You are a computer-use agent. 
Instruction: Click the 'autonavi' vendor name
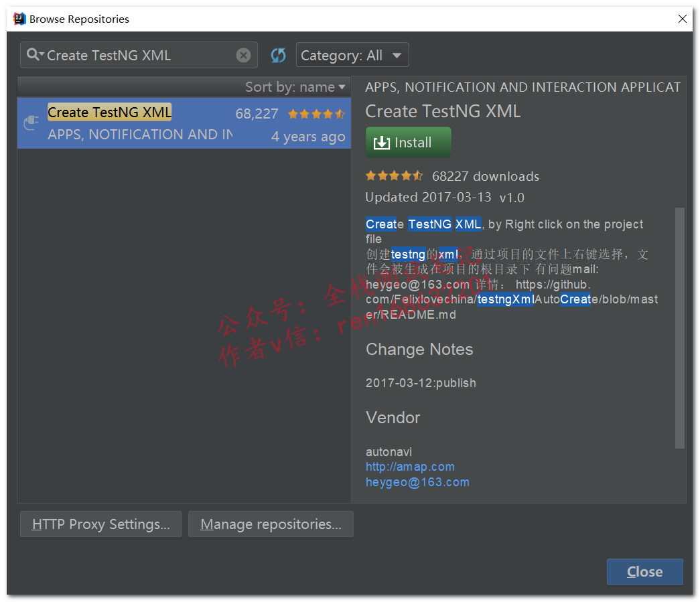click(x=389, y=451)
